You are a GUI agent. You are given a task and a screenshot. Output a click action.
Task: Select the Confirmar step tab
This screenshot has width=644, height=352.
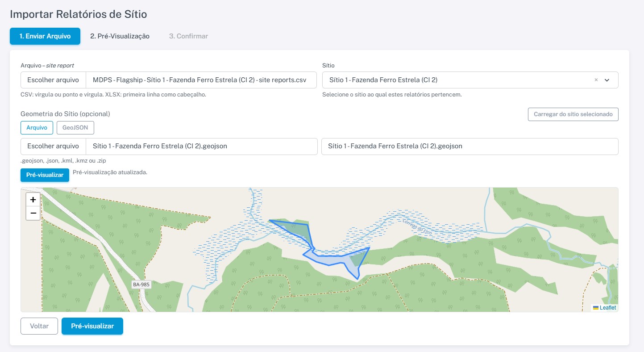188,36
